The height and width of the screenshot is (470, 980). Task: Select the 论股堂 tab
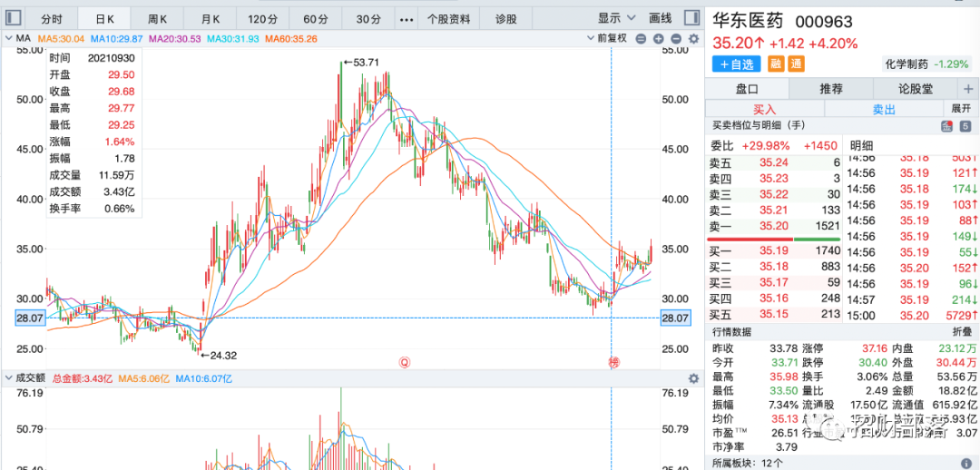coord(915,89)
